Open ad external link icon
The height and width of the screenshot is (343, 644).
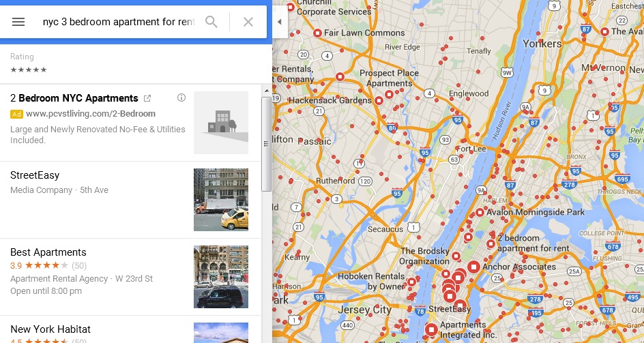147,98
